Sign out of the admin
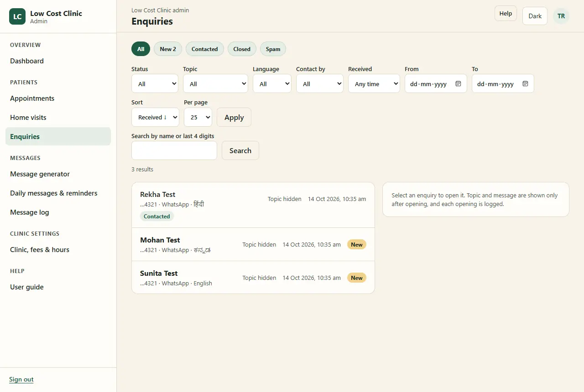Screen dimensions: 584x392 click(x=21, y=379)
